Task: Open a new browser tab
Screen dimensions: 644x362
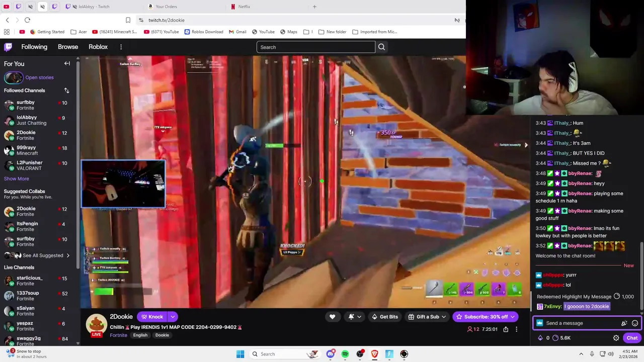Action: [x=314, y=7]
